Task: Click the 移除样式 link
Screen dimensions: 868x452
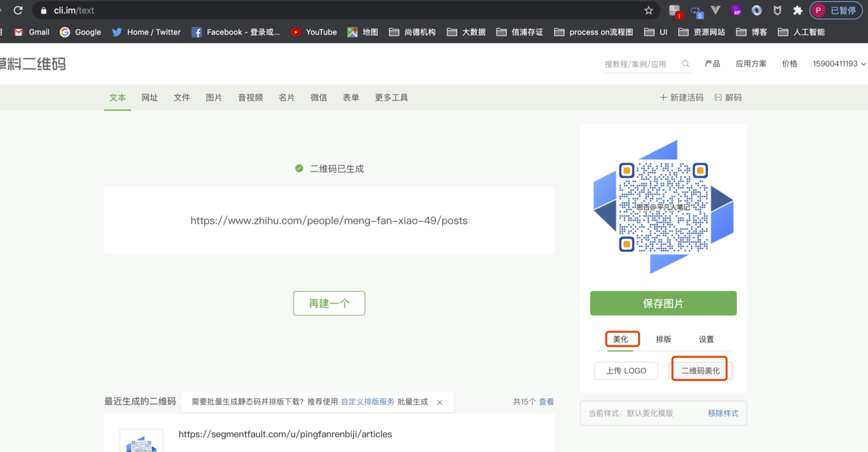Action: (x=723, y=413)
